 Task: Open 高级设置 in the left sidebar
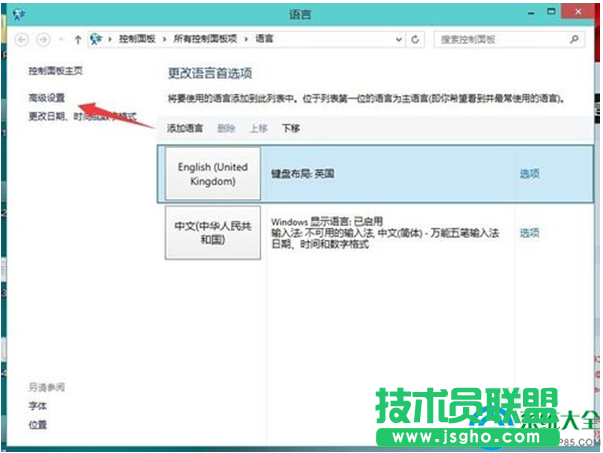[47, 98]
